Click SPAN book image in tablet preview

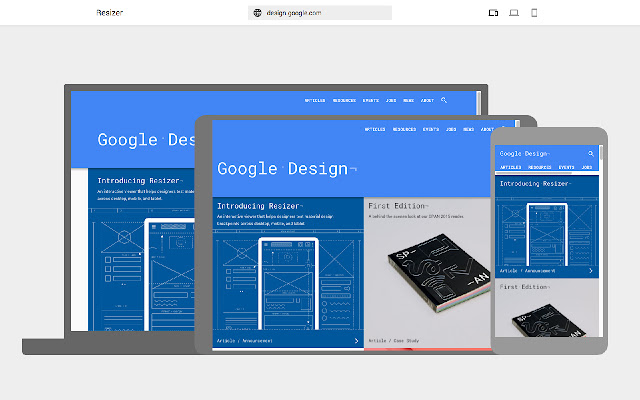(x=439, y=273)
